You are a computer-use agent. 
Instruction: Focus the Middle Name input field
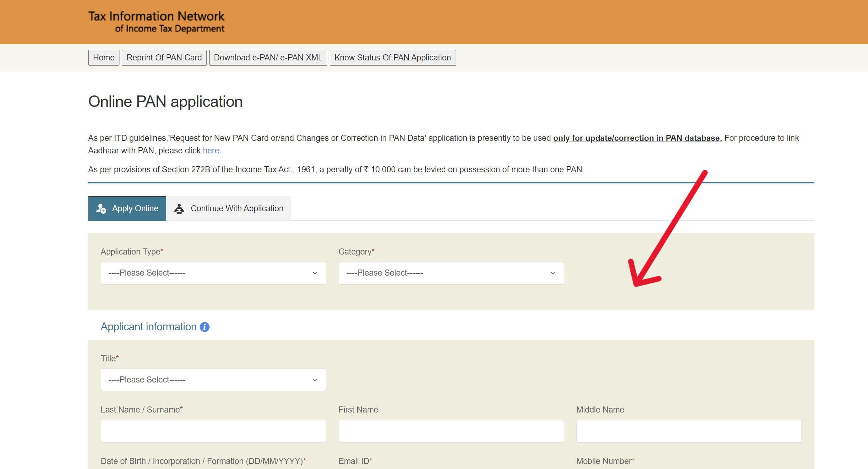point(688,431)
